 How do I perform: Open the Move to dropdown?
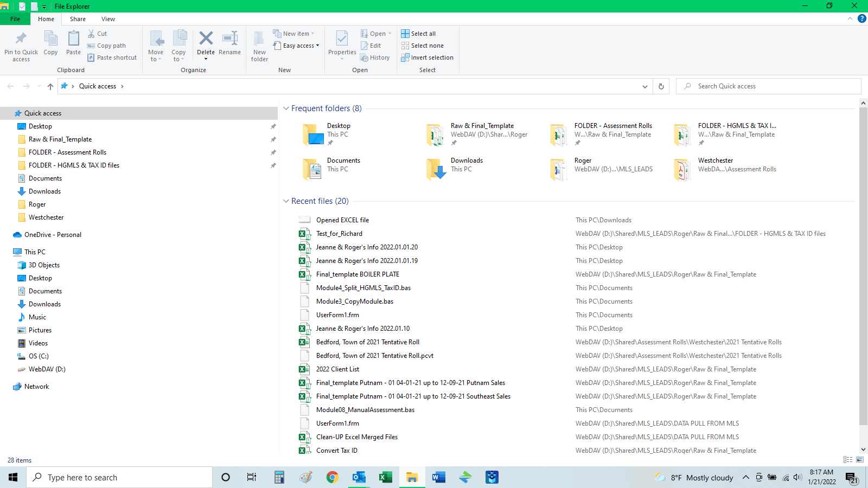[x=156, y=46]
